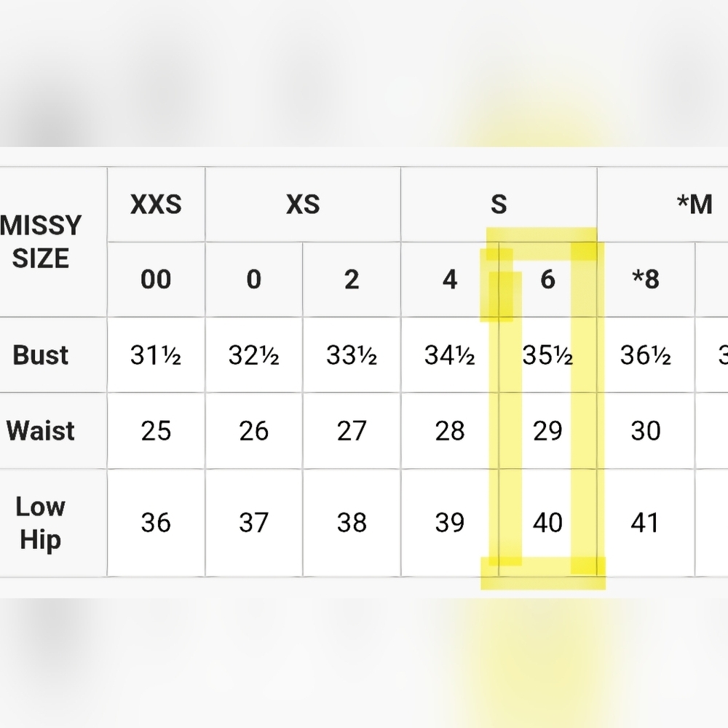Click waist measurement 30
This screenshot has height=728, width=728.
coord(645,431)
